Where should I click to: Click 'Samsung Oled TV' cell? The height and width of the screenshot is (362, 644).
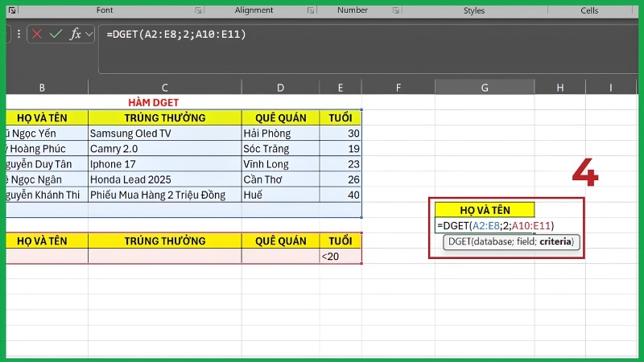point(165,134)
